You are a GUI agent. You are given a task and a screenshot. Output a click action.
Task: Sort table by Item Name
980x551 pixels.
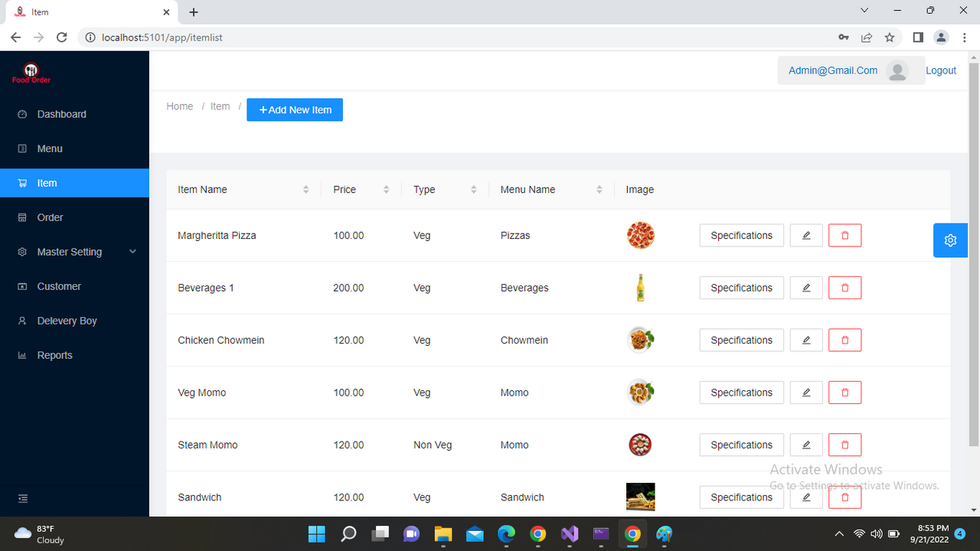[305, 190]
